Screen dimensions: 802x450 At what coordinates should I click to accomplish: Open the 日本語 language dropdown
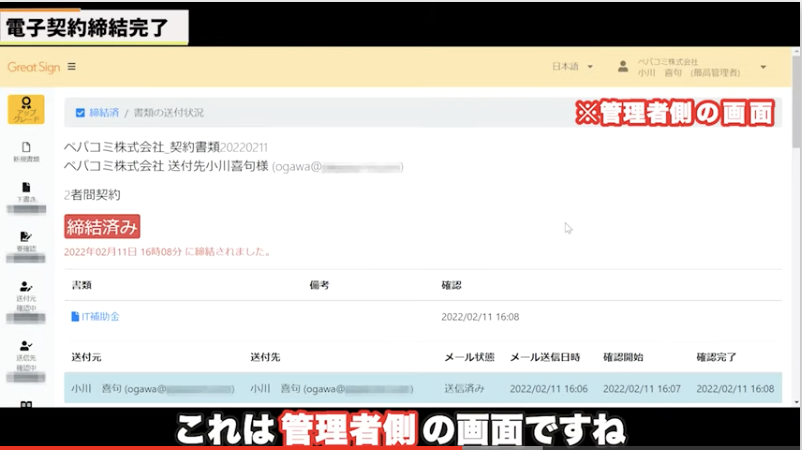coord(572,67)
